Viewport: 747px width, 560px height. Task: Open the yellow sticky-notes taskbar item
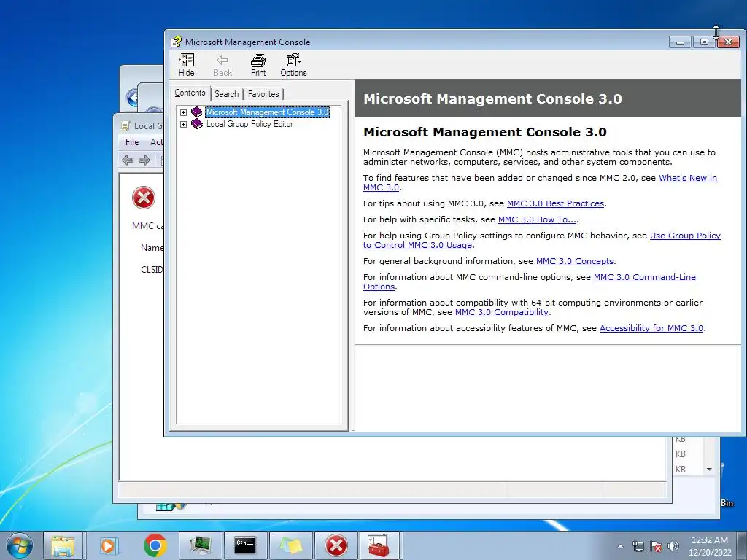pos(290,545)
